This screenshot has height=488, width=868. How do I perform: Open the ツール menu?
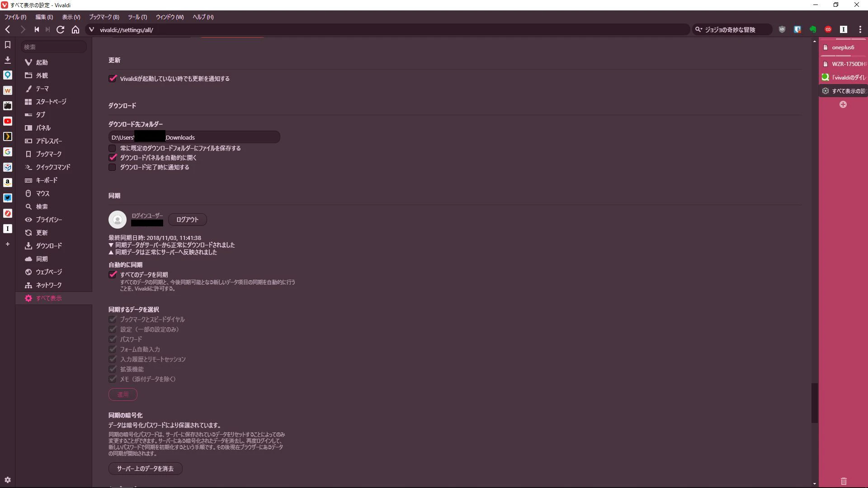click(x=137, y=17)
